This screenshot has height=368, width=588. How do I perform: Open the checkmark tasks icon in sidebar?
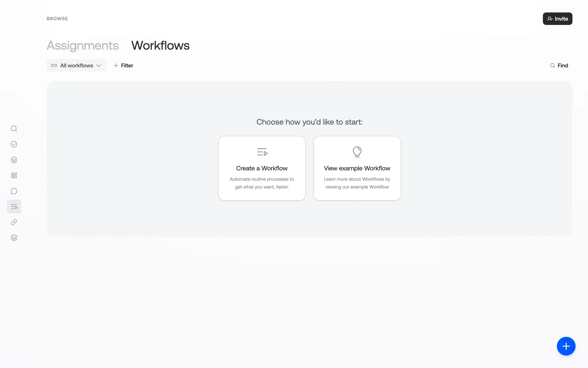coord(14,144)
